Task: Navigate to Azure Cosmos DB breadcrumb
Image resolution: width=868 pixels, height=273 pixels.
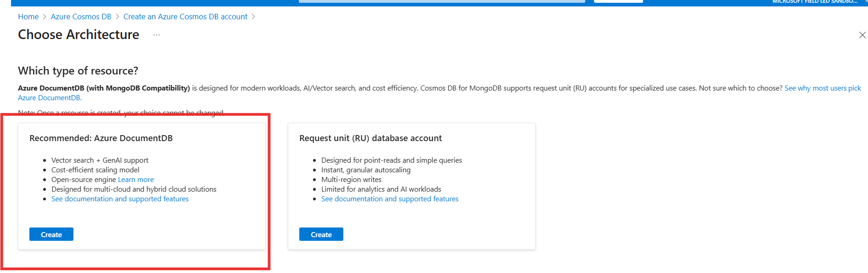Action: [81, 17]
